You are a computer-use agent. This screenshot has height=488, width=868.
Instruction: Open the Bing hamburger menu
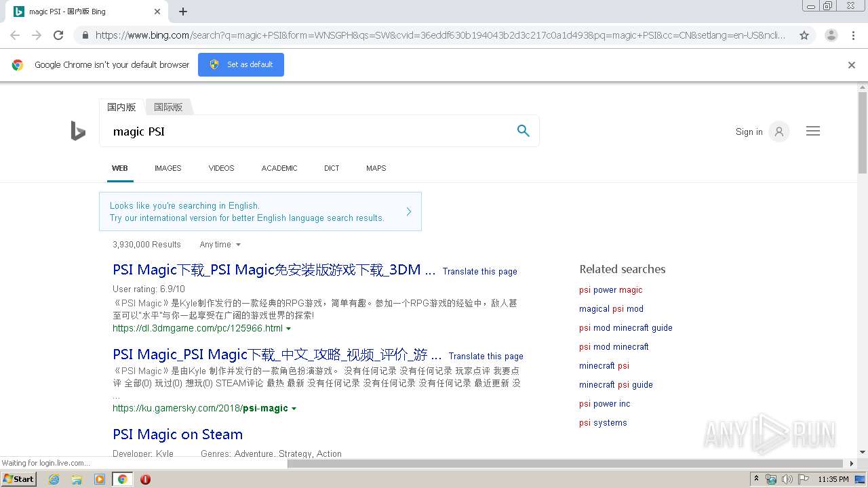813,131
